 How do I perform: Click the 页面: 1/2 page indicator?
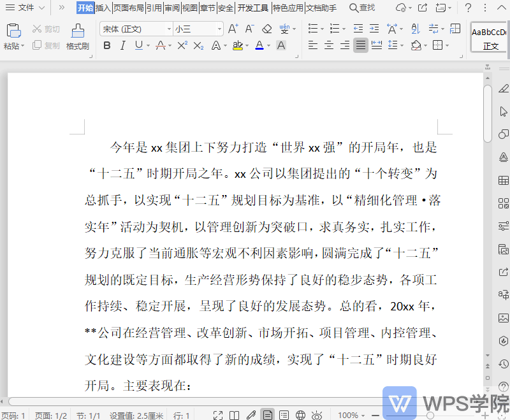click(x=51, y=416)
